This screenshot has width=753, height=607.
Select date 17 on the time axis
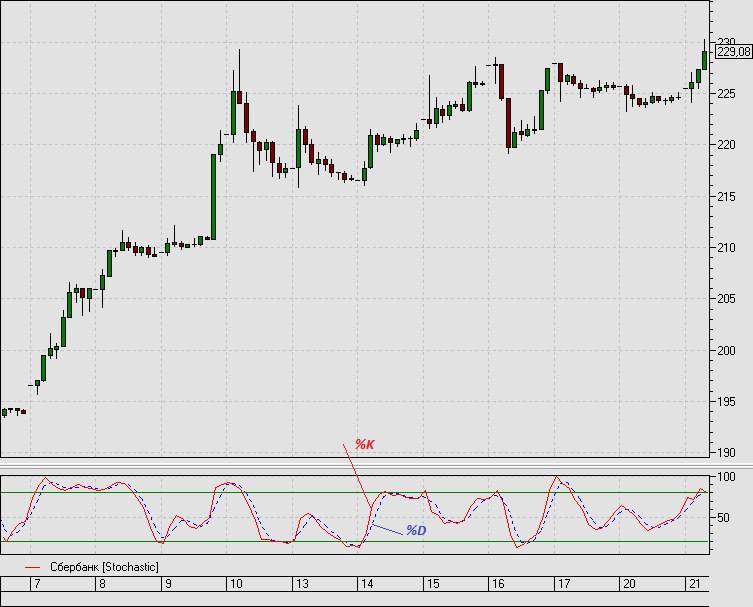point(564,584)
